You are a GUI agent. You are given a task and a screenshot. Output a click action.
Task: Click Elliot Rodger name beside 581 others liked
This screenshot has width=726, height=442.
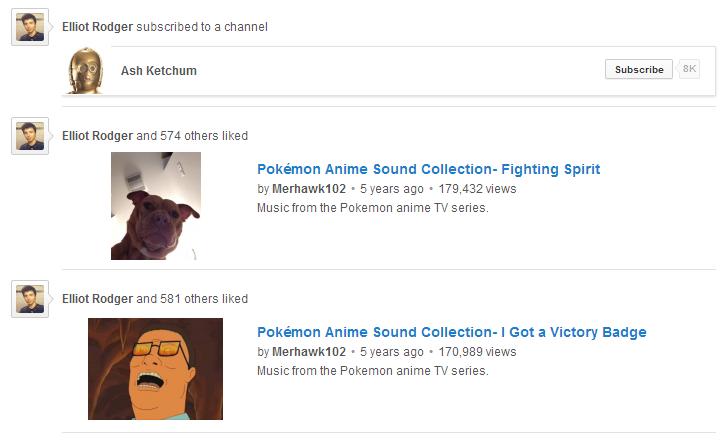pos(97,299)
